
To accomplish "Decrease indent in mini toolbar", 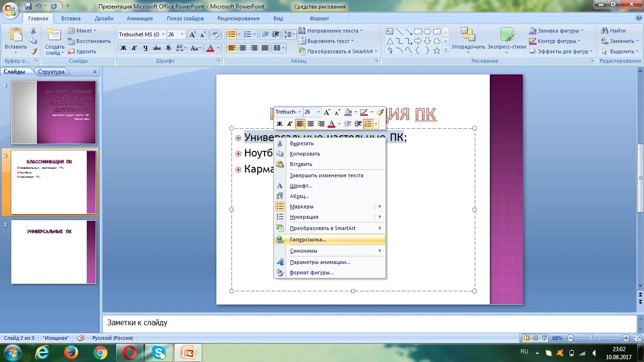I will [x=348, y=124].
